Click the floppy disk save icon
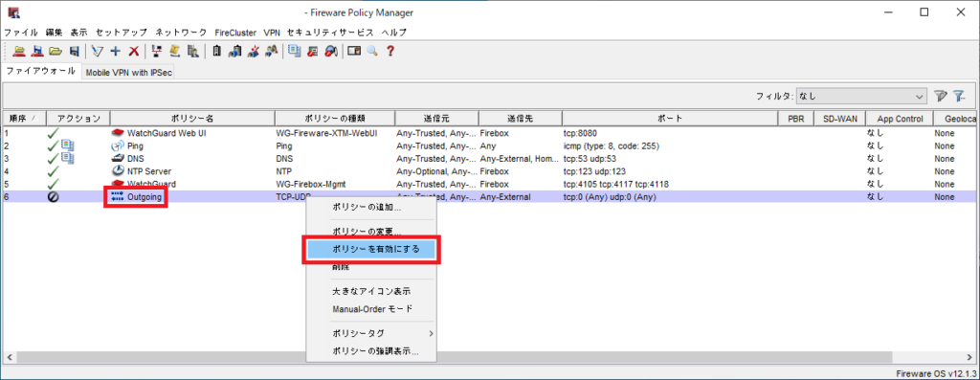 point(74,52)
